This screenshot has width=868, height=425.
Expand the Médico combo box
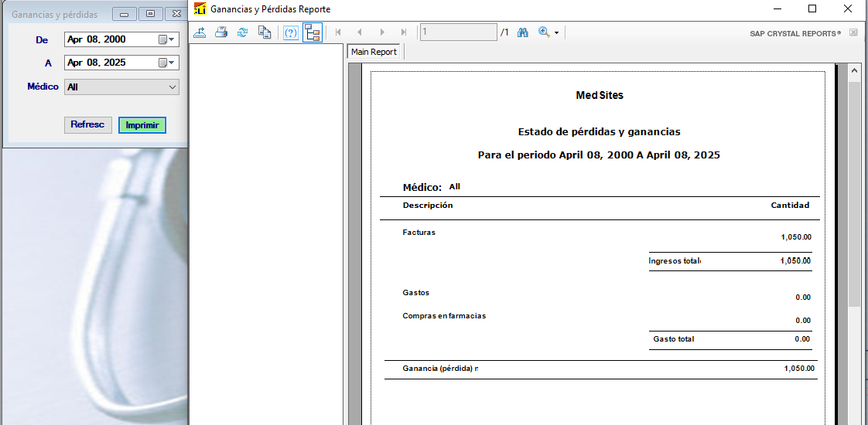coord(173,87)
